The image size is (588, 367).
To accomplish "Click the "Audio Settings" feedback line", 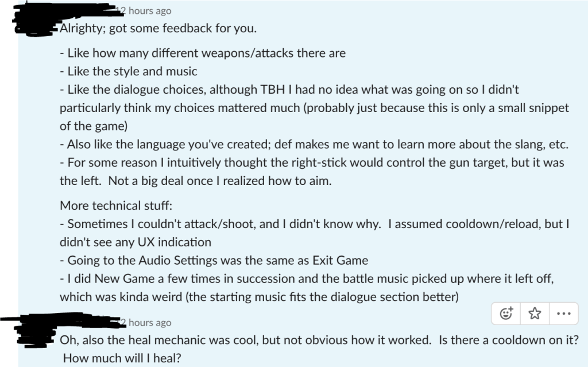I will pyautogui.click(x=214, y=260).
